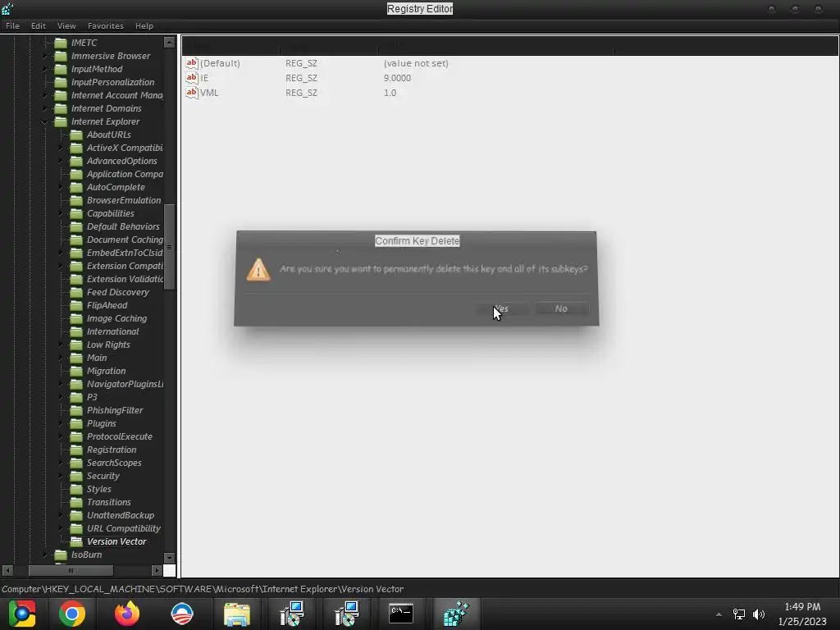Click the first multicolored taskbar icon at far left

coord(22,614)
